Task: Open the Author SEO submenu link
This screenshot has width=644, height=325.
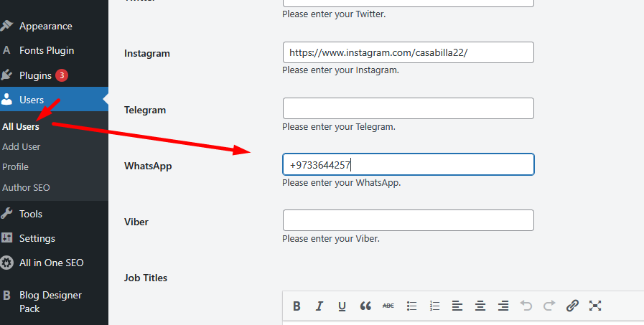Action: click(26, 187)
